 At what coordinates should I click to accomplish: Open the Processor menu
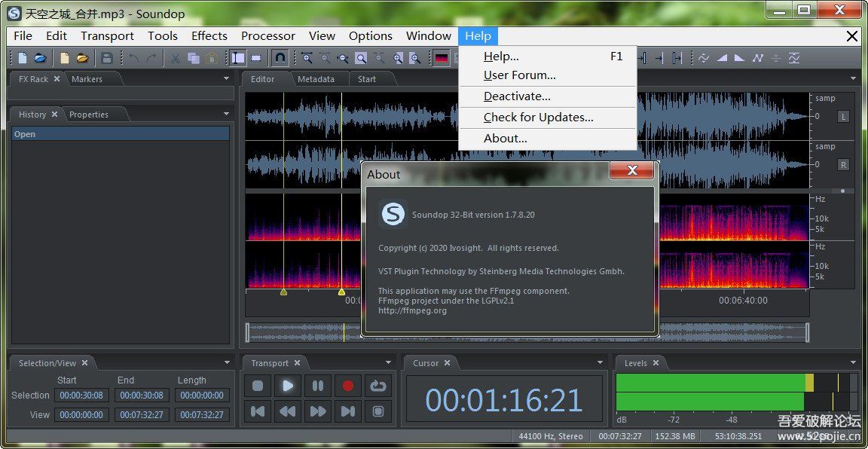[x=268, y=36]
